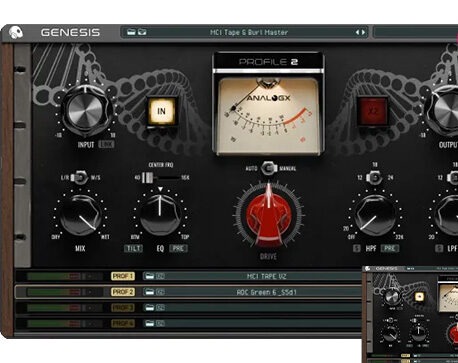This screenshot has width=458, height=363.
Task: Click the save icon in the PROF 4 row
Action: (160, 323)
